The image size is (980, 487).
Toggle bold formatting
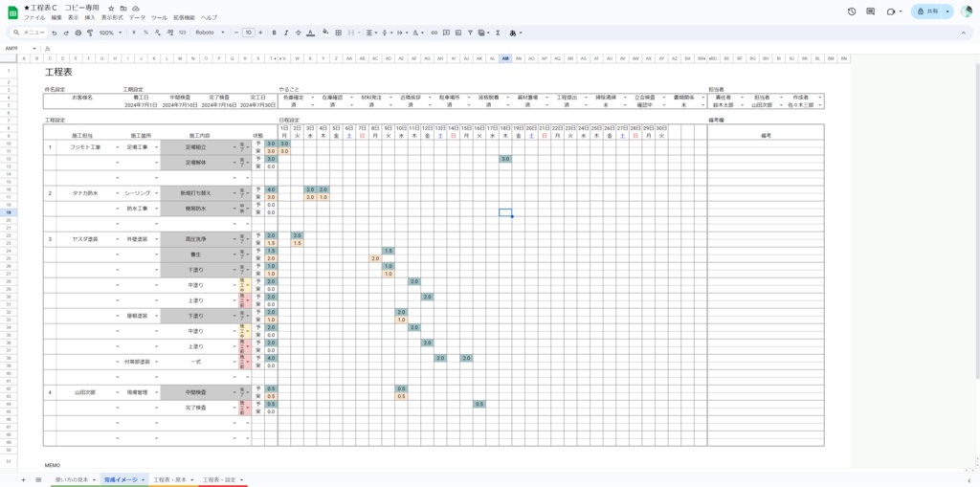pyautogui.click(x=274, y=33)
